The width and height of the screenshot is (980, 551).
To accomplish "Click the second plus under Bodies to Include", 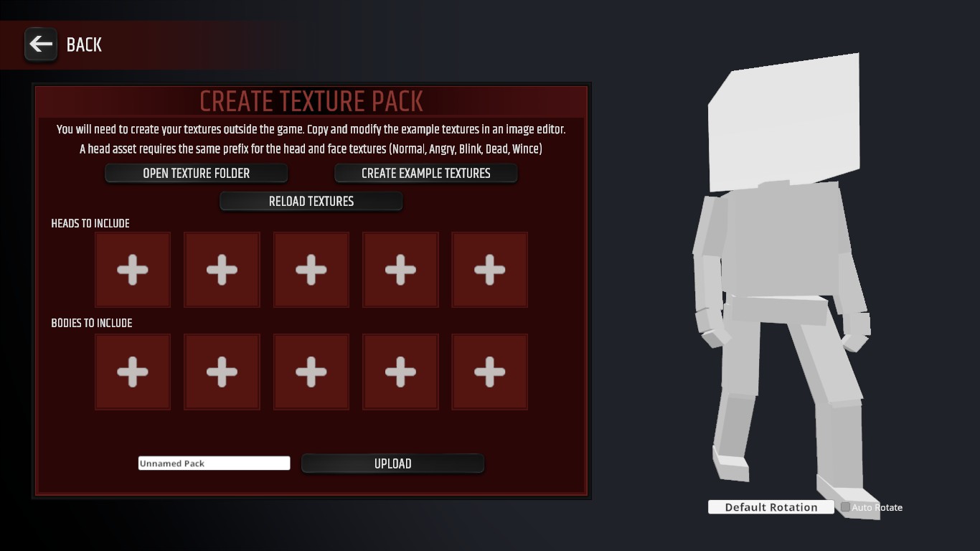I will tap(222, 372).
